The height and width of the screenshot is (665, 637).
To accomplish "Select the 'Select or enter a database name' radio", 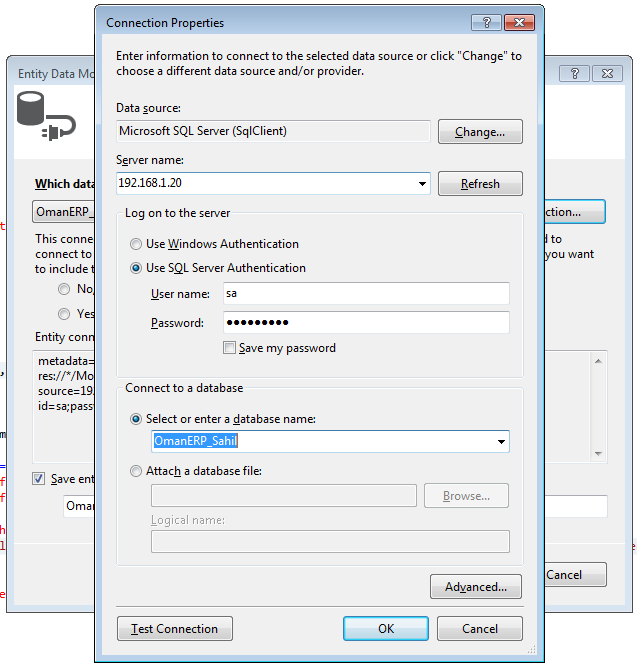I will coord(136,419).
